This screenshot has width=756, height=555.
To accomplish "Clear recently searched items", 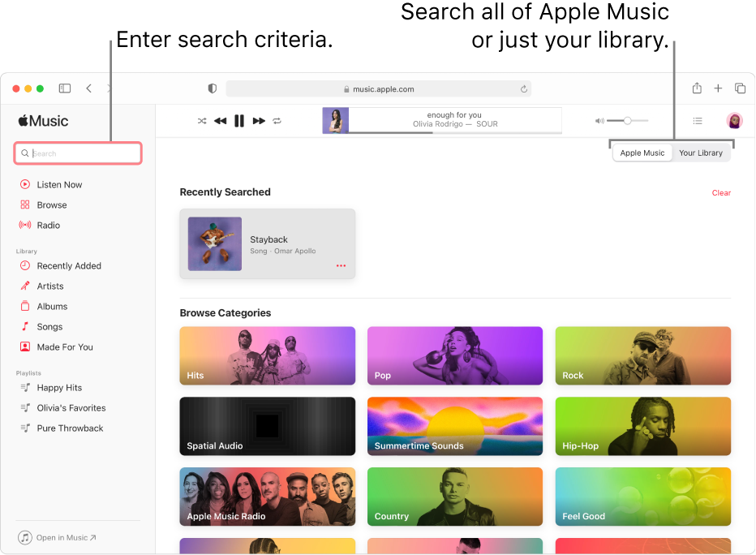I will (x=721, y=193).
